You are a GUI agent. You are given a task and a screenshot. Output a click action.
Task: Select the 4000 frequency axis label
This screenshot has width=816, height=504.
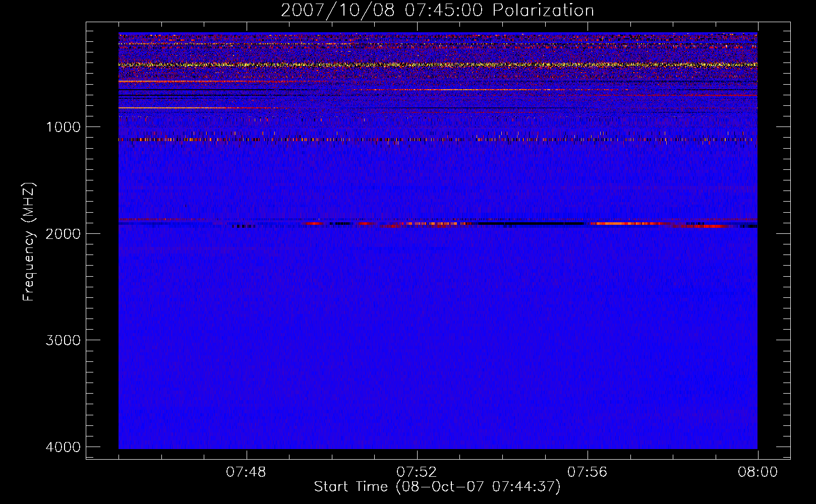point(63,447)
